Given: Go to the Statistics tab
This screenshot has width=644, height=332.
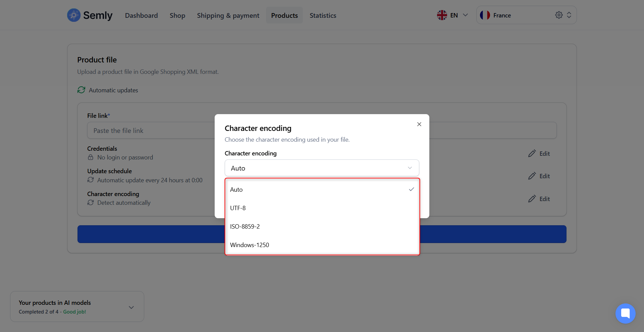Looking at the screenshot, I should click(323, 15).
